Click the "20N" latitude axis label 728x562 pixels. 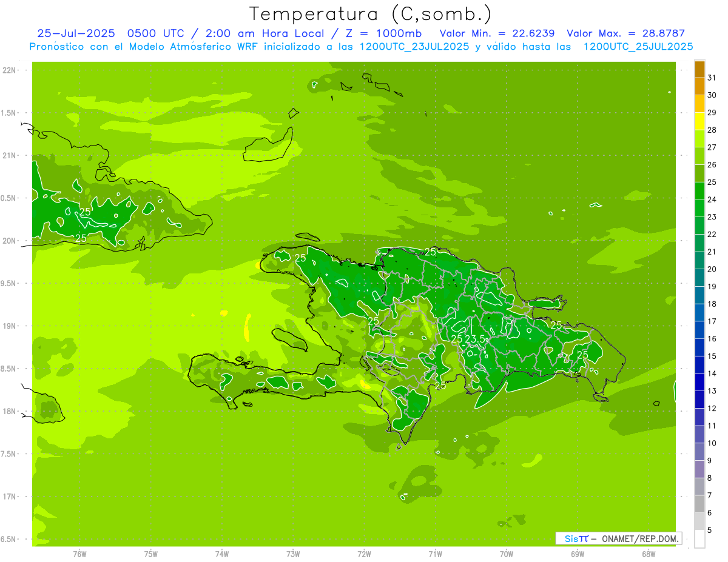coord(9,241)
